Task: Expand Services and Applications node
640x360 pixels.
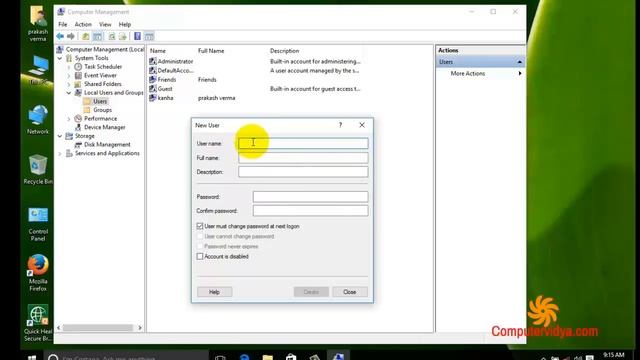Action: pyautogui.click(x=60, y=153)
